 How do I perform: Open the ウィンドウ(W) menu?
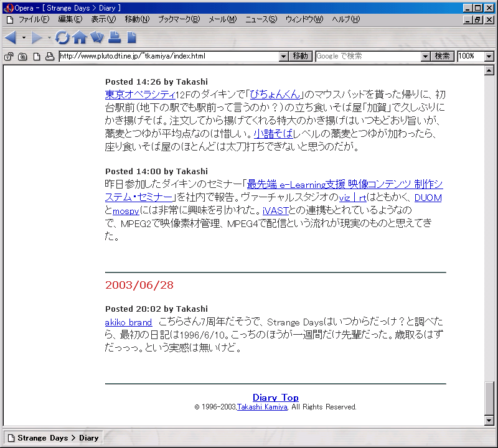pyautogui.click(x=304, y=19)
